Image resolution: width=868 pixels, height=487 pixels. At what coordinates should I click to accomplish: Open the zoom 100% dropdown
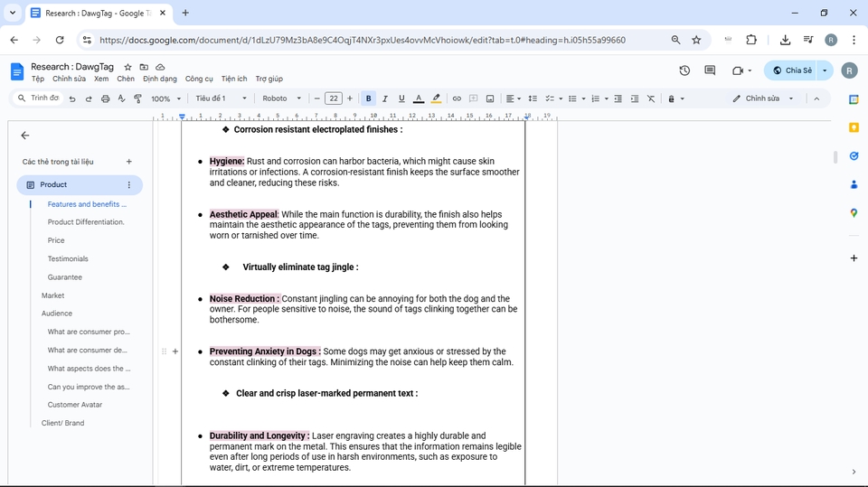(165, 98)
